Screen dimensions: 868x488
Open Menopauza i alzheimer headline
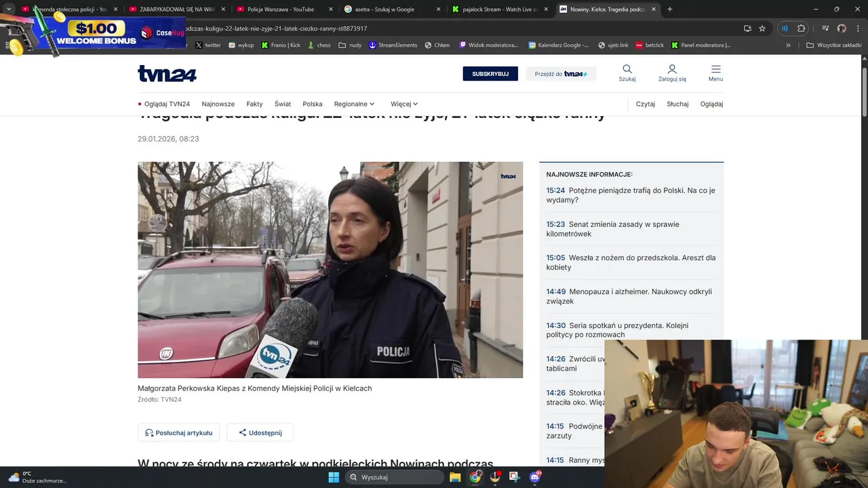(x=629, y=296)
